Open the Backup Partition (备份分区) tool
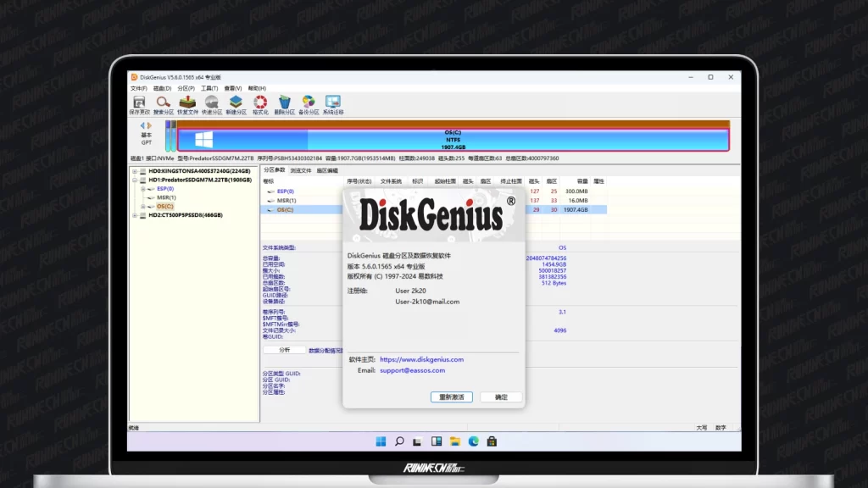 [x=309, y=103]
